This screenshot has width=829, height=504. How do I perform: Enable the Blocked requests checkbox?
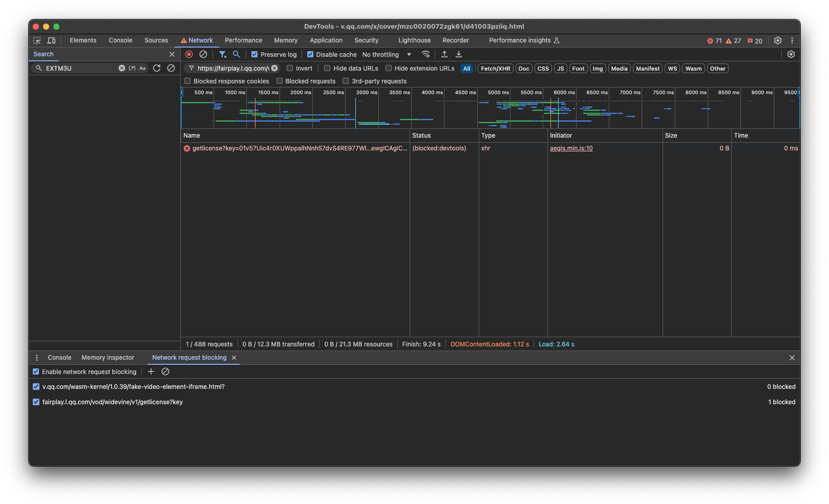(280, 81)
